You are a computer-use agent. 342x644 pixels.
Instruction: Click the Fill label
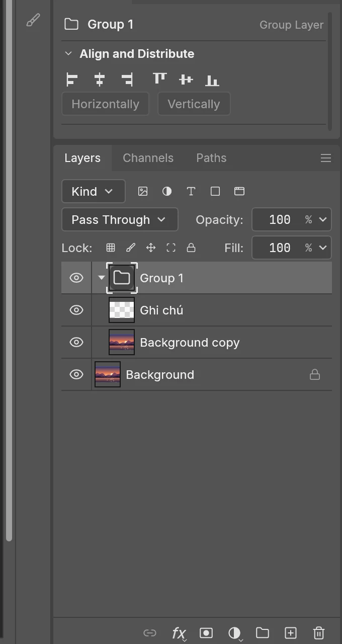point(234,248)
